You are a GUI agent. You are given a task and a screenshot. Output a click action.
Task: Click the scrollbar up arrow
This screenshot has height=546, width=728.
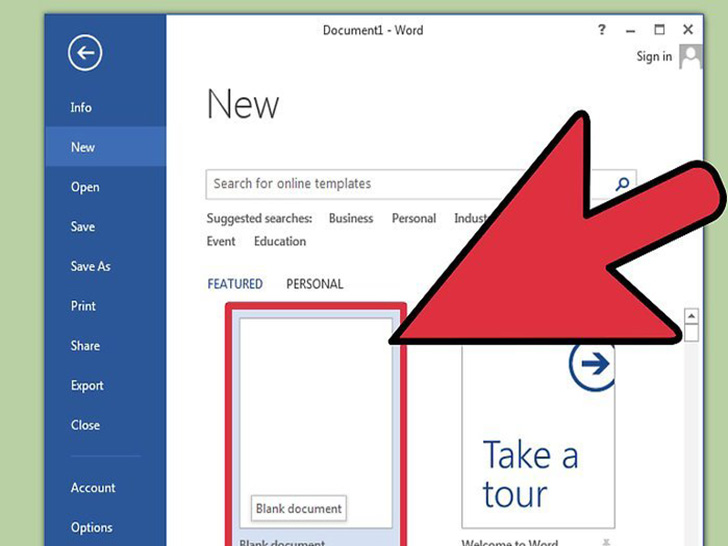(x=691, y=317)
